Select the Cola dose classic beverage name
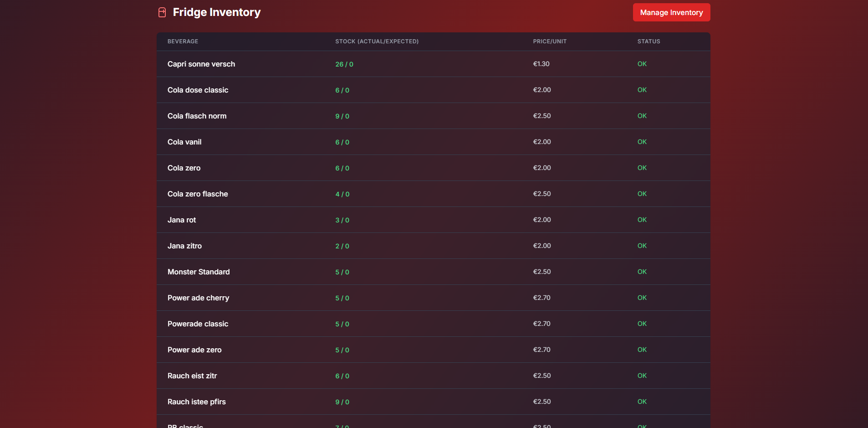868x428 pixels. coord(198,90)
